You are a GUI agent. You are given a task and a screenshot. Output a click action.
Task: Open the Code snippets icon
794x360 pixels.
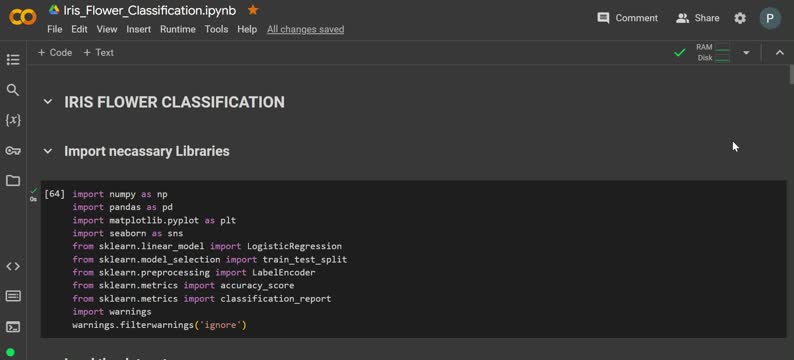(13, 266)
